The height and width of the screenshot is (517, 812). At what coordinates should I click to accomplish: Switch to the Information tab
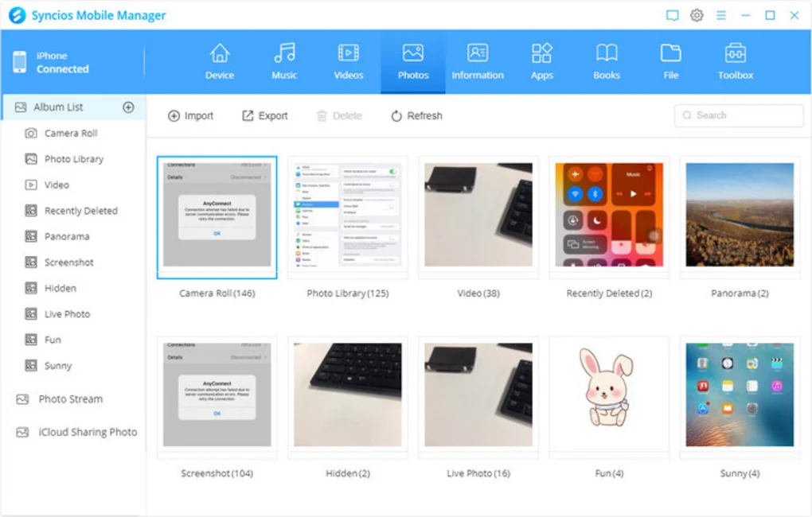478,62
